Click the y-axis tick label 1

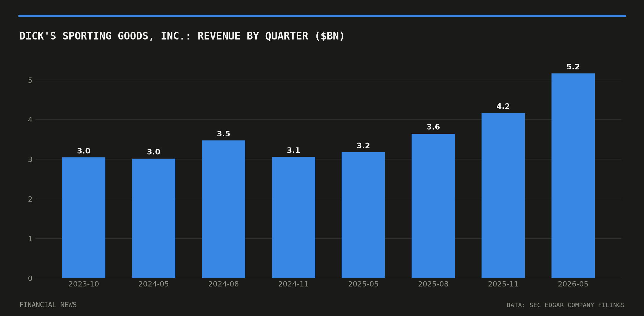click(30, 239)
